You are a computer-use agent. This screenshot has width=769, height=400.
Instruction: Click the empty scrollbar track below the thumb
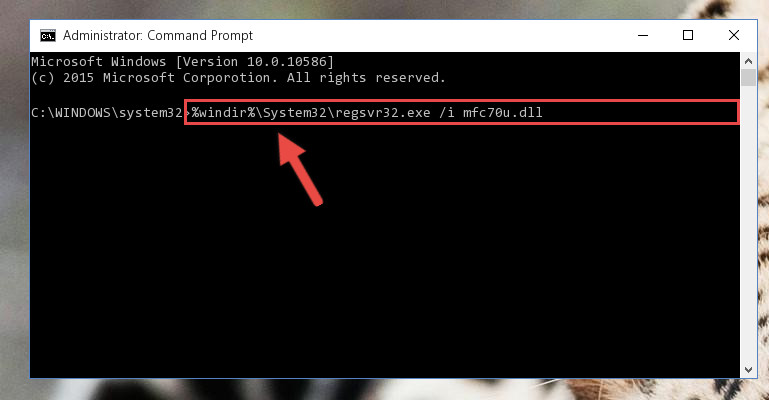(x=748, y=224)
